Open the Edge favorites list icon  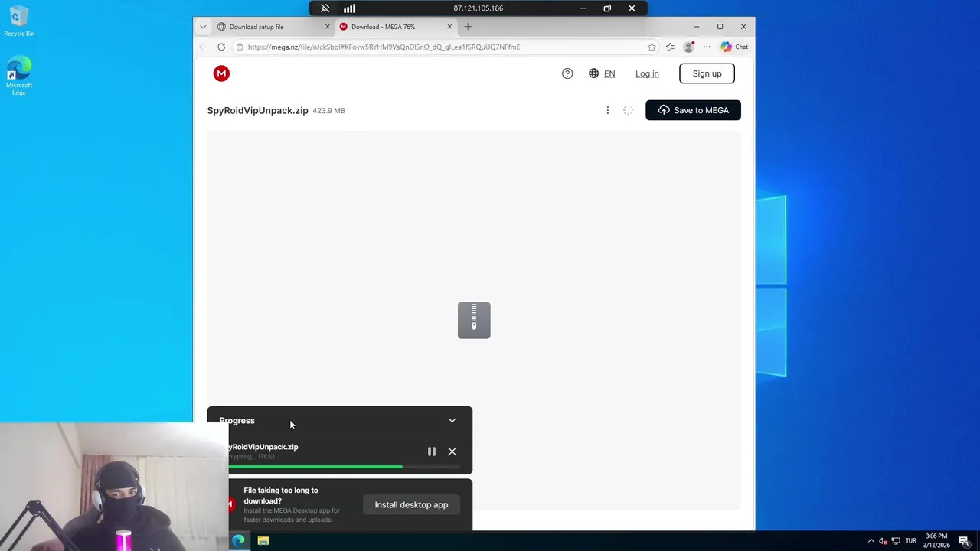(x=670, y=47)
